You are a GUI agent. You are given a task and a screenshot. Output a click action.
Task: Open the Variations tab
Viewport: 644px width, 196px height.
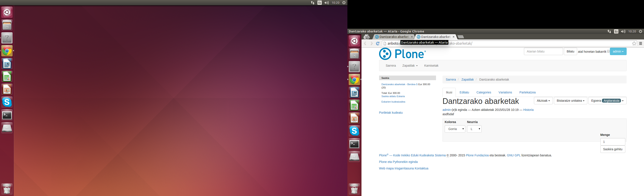coord(505,92)
